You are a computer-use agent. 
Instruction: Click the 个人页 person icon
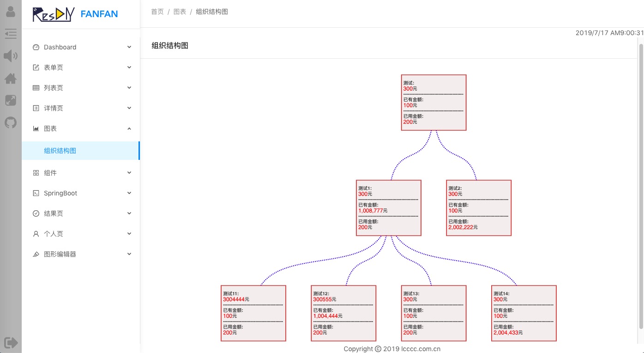coord(36,234)
